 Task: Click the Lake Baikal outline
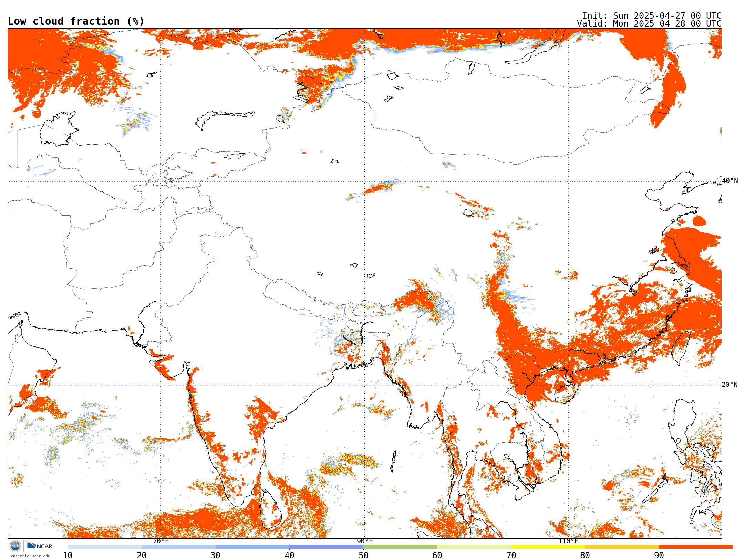(535, 51)
